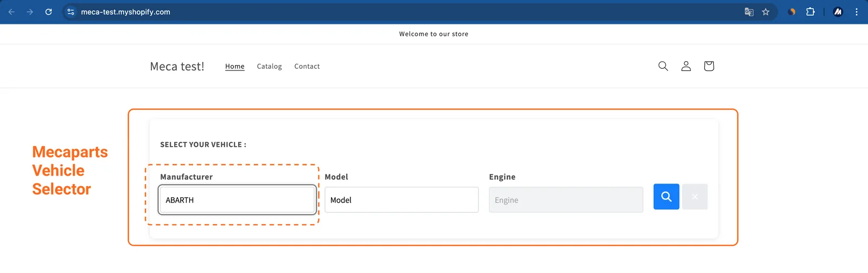The width and height of the screenshot is (868, 273).
Task: Go to the Catalog menu item
Action: 269,66
